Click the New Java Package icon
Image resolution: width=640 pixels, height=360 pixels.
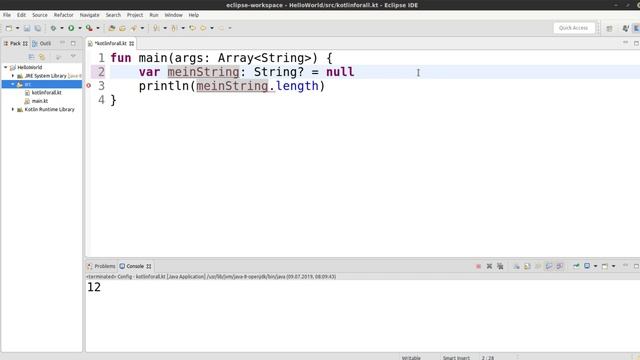click(111, 28)
